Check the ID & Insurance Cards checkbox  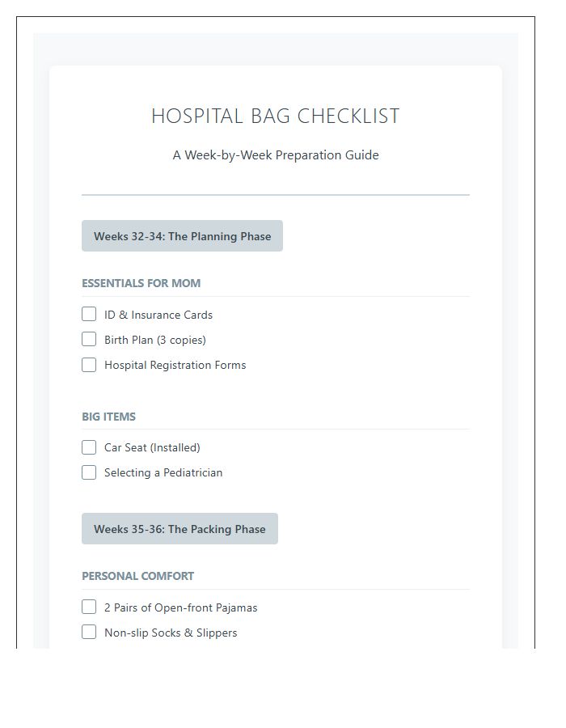pyautogui.click(x=89, y=314)
